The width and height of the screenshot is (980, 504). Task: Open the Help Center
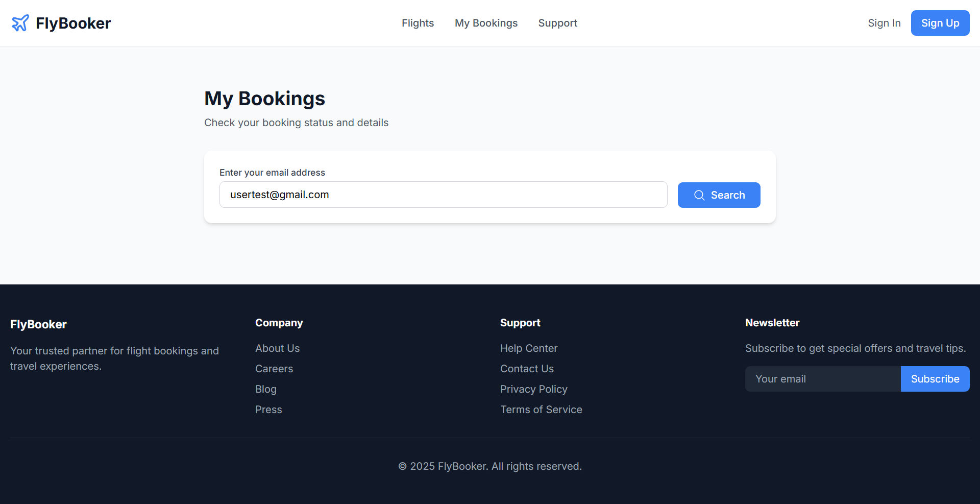(x=529, y=348)
